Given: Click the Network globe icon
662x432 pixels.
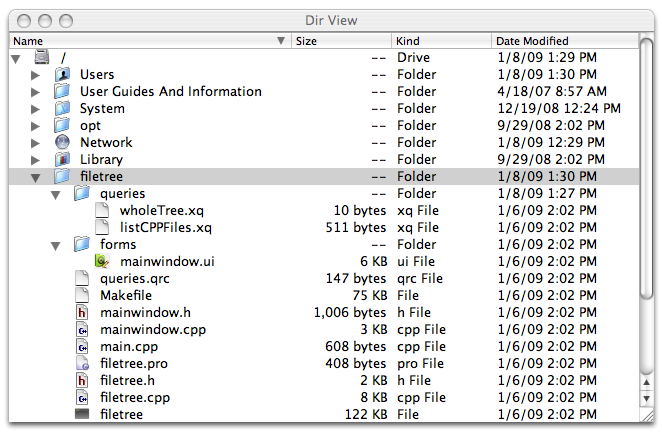Looking at the screenshot, I should 63,143.
